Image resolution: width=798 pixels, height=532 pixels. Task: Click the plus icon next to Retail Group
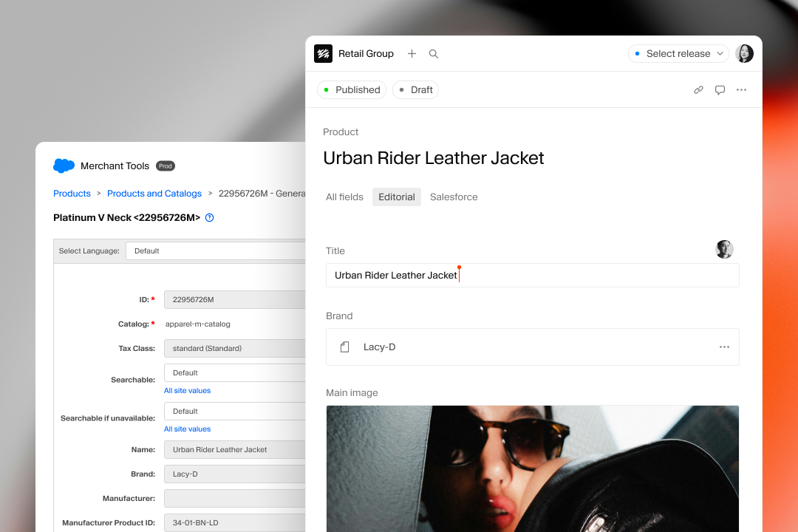tap(412, 53)
